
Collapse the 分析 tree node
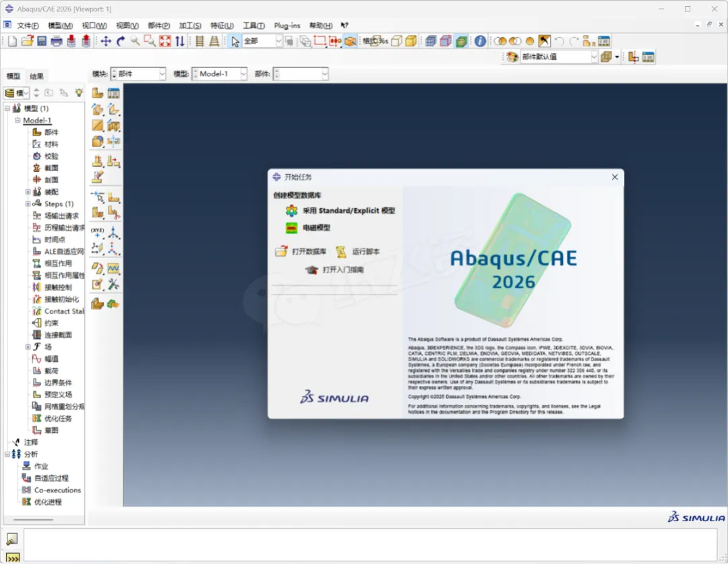click(x=7, y=454)
